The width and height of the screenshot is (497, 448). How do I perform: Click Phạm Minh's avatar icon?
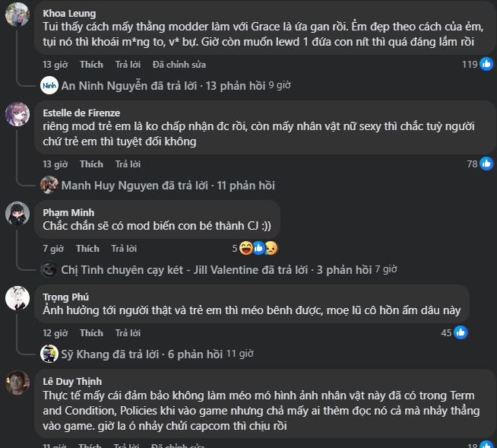pyautogui.click(x=17, y=214)
